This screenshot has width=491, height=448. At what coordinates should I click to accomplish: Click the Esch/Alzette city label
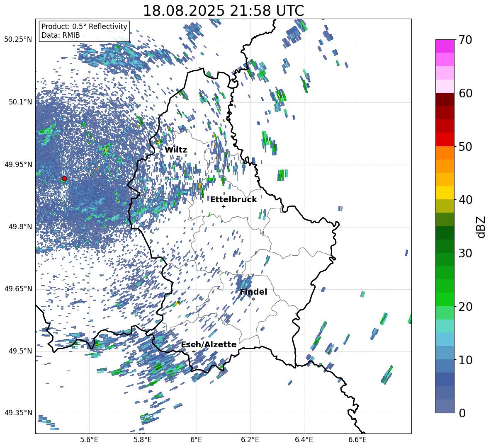click(209, 345)
